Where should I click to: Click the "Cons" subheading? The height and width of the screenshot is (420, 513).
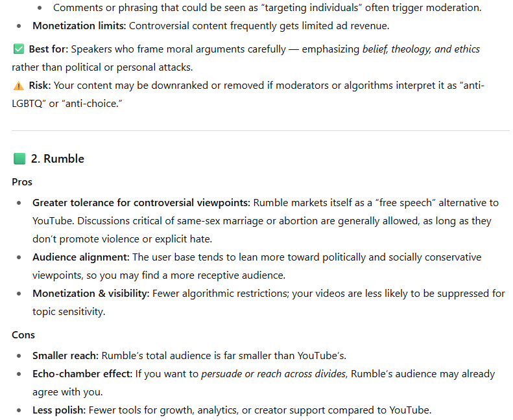[23, 335]
